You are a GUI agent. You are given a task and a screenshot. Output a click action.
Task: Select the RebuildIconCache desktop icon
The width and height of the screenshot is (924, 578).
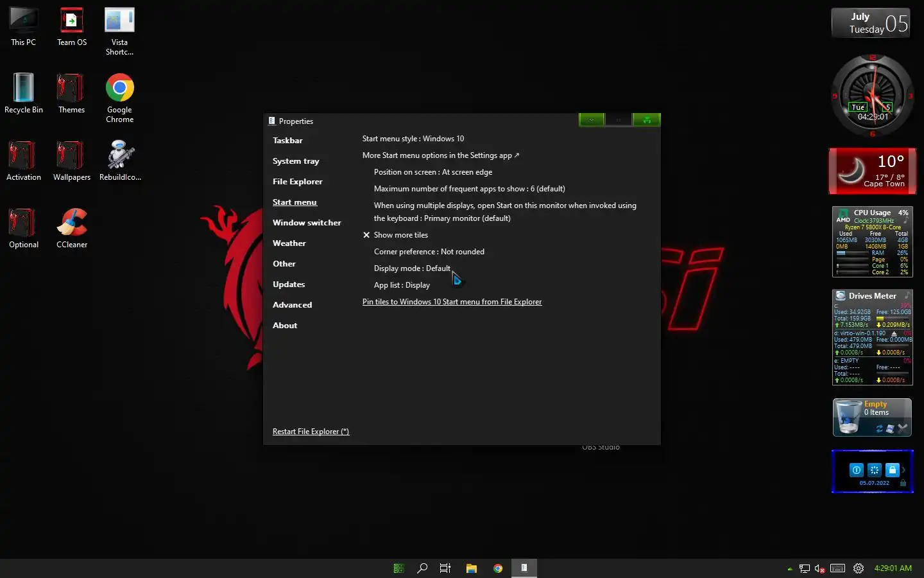tap(120, 162)
